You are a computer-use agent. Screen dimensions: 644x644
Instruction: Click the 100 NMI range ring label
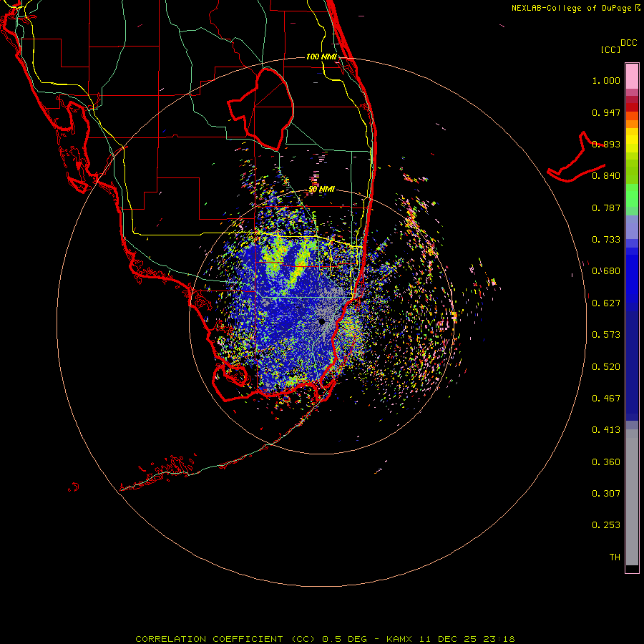(x=321, y=57)
